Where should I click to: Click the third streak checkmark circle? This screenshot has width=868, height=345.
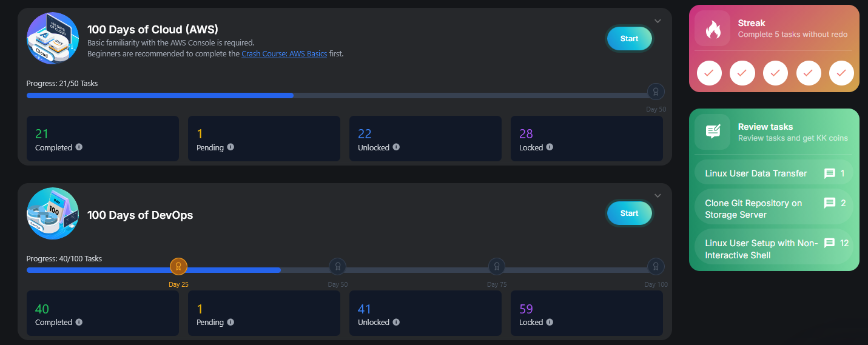(775, 73)
